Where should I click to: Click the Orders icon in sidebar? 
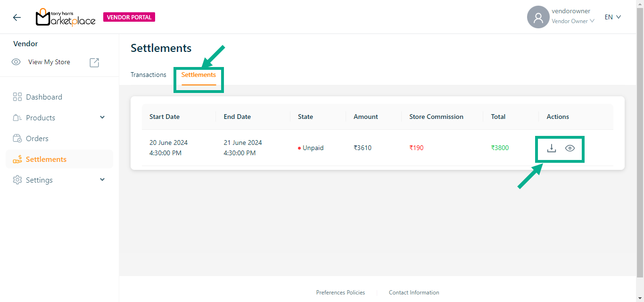17,139
